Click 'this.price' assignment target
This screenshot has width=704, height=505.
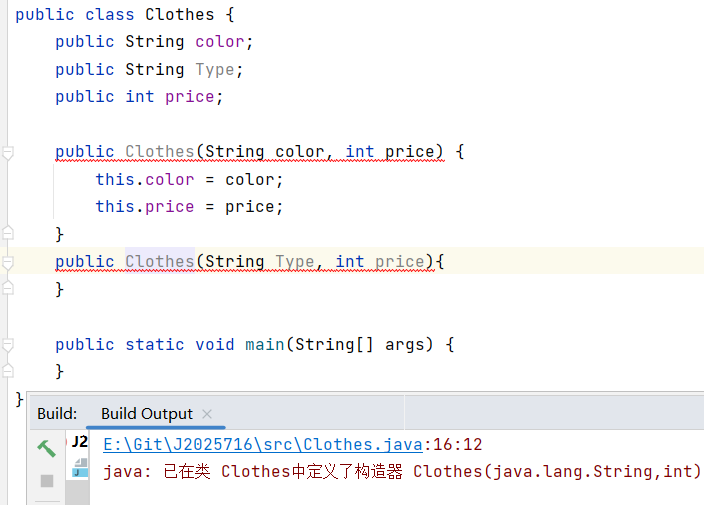point(145,206)
